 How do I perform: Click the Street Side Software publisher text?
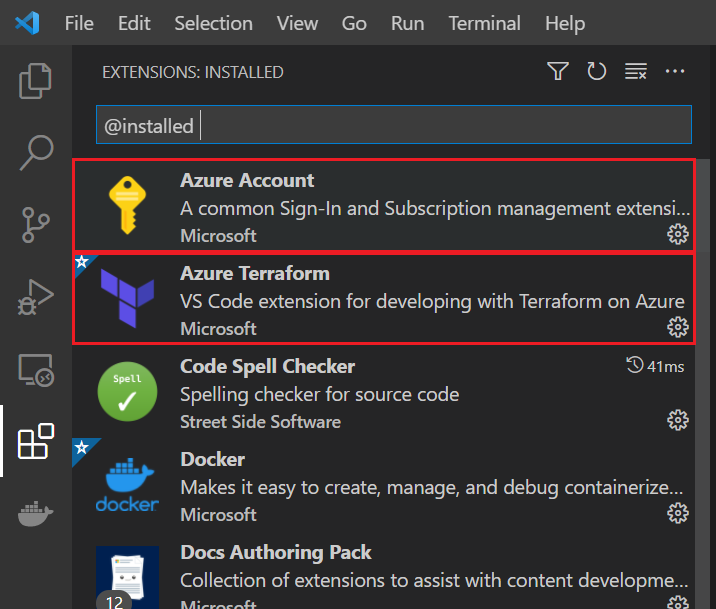point(260,422)
